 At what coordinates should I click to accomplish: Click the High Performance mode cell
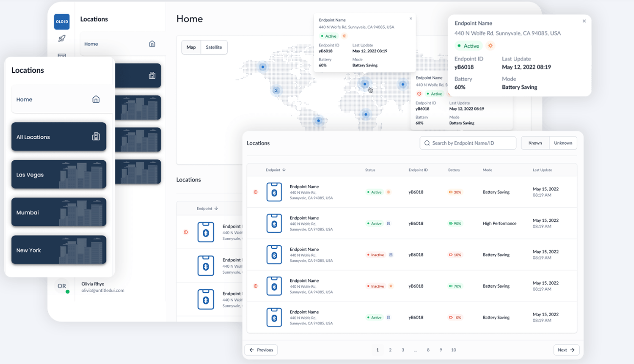coord(500,223)
